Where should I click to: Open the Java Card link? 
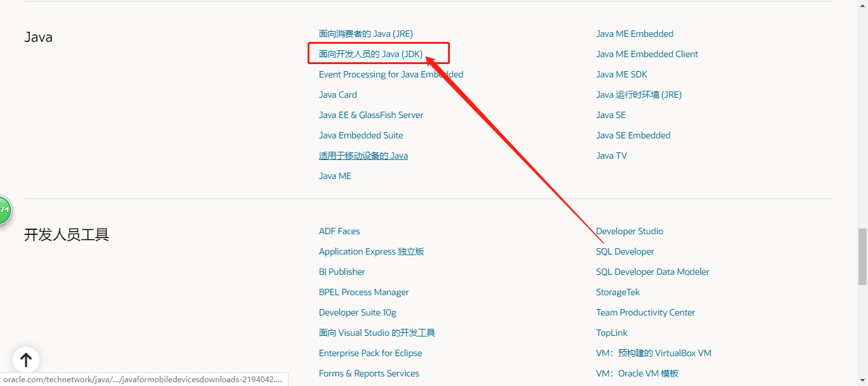pos(338,95)
